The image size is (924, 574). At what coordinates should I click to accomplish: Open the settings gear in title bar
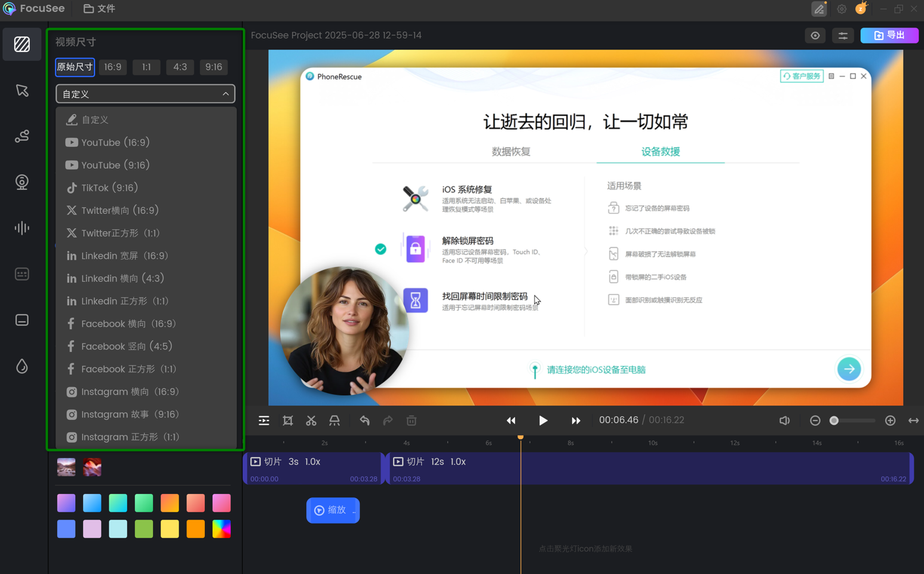pyautogui.click(x=842, y=9)
